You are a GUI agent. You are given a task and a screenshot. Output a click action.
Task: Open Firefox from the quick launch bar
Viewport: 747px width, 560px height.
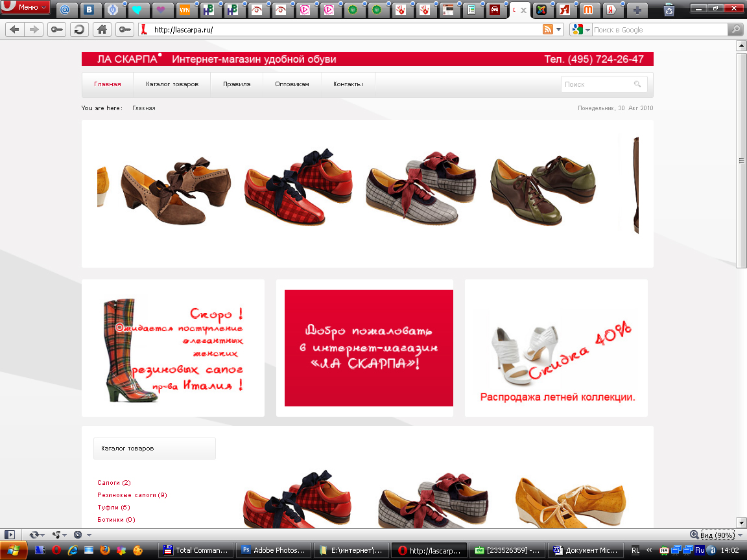[x=104, y=550]
